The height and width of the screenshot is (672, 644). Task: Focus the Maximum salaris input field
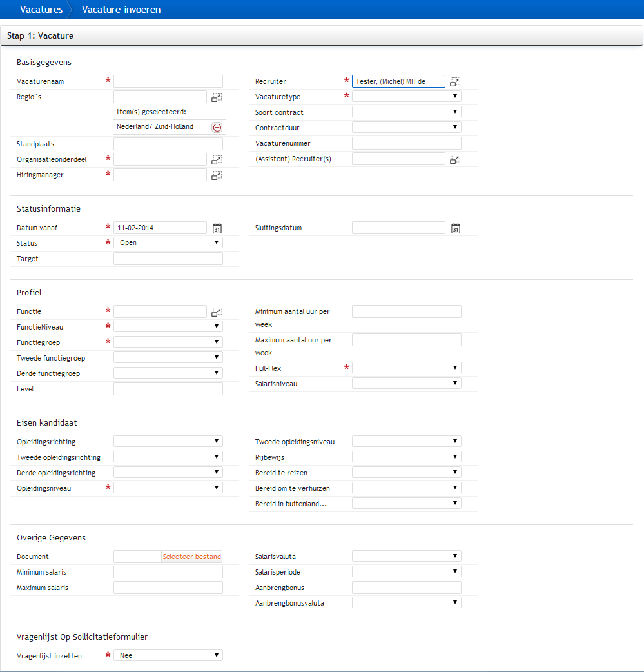[x=168, y=588]
